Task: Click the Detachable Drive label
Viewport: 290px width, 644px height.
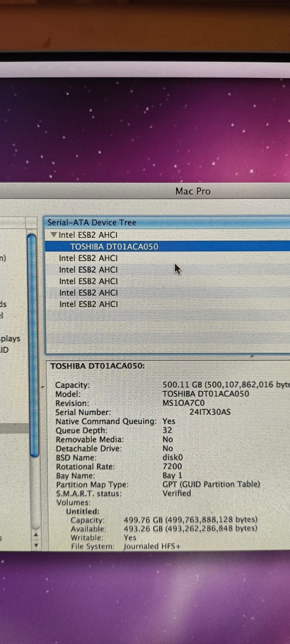Action: tap(89, 448)
